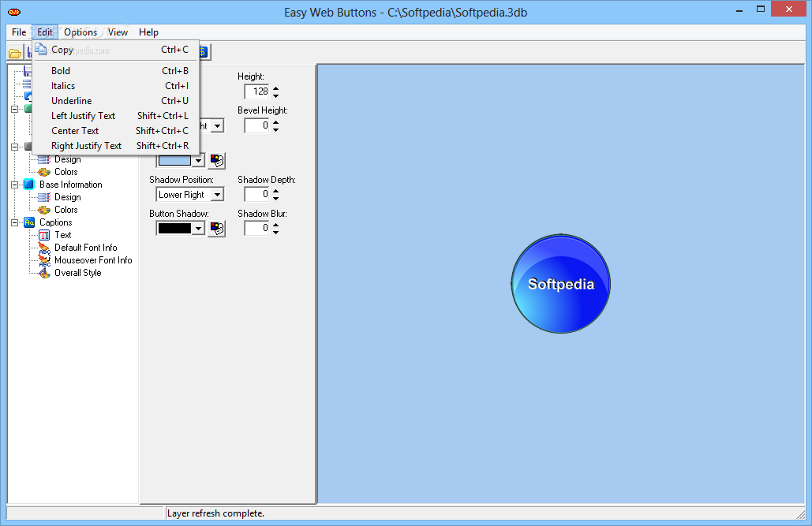Choose Underline from the Edit menu
This screenshot has width=812, height=526.
(116, 101)
